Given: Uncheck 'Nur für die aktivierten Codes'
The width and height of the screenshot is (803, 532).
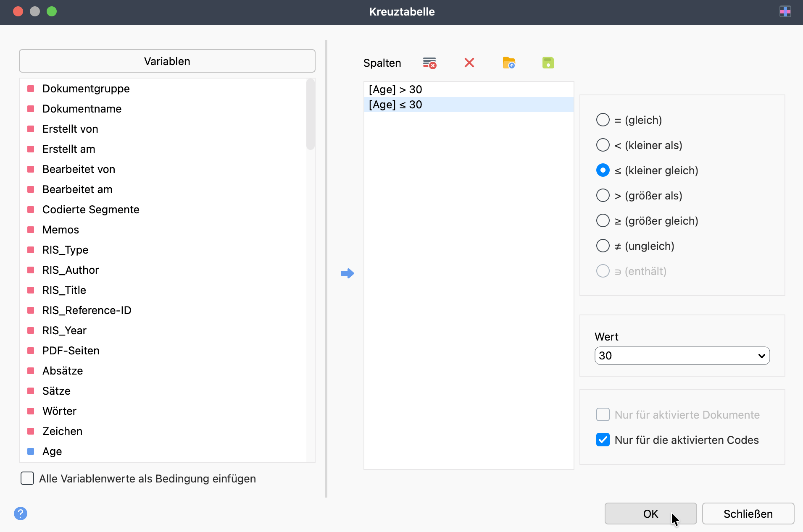Looking at the screenshot, I should [603, 440].
